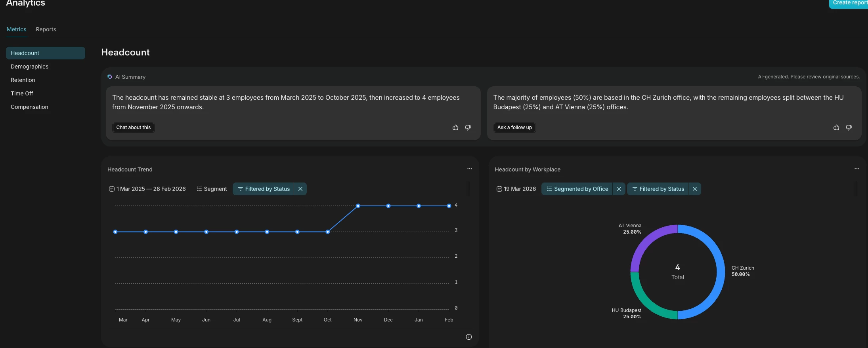Open Headcount Trend more options menu
This screenshot has height=348, width=868.
(470, 169)
